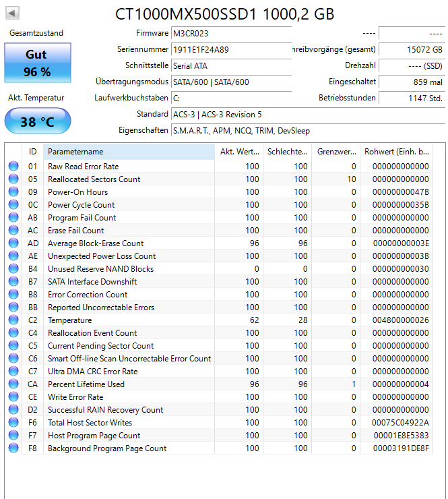The image size is (448, 499).
Task: Click the status dot for Smart Off-line Scan Uncorrectable
Action: point(13,358)
